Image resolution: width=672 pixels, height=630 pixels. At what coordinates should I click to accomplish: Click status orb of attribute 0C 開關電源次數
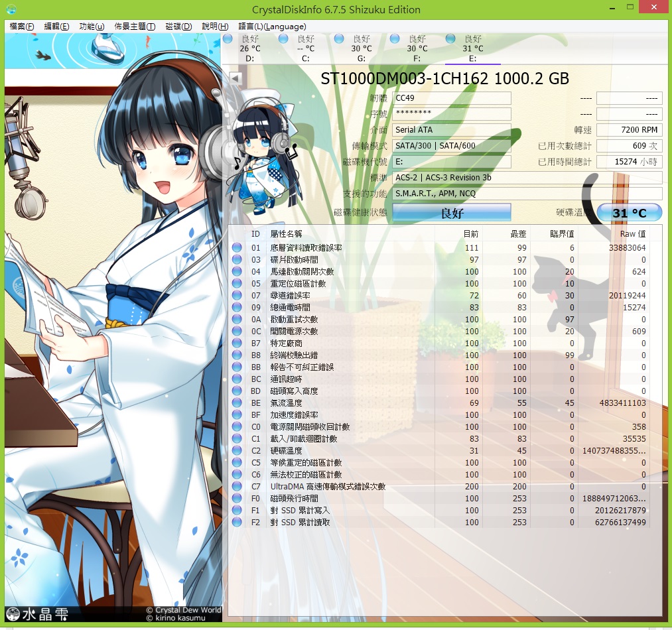coord(237,331)
